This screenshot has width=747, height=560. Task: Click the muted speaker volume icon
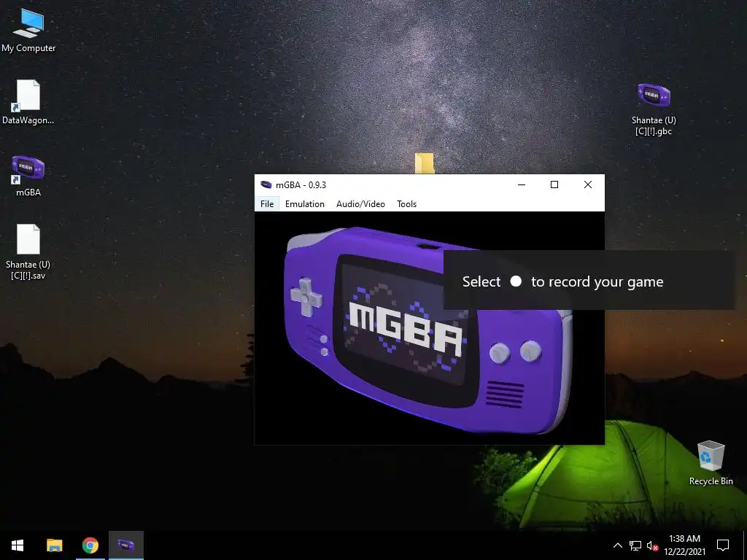(652, 545)
